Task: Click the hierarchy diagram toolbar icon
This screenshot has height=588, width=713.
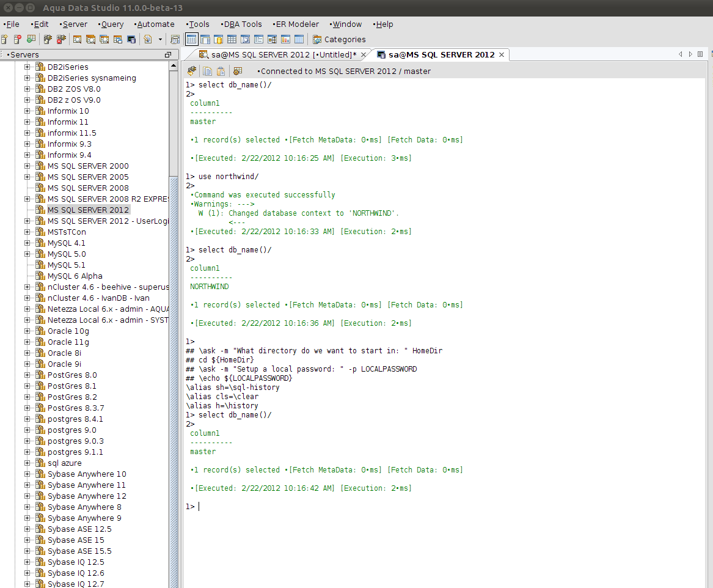Action: point(272,40)
